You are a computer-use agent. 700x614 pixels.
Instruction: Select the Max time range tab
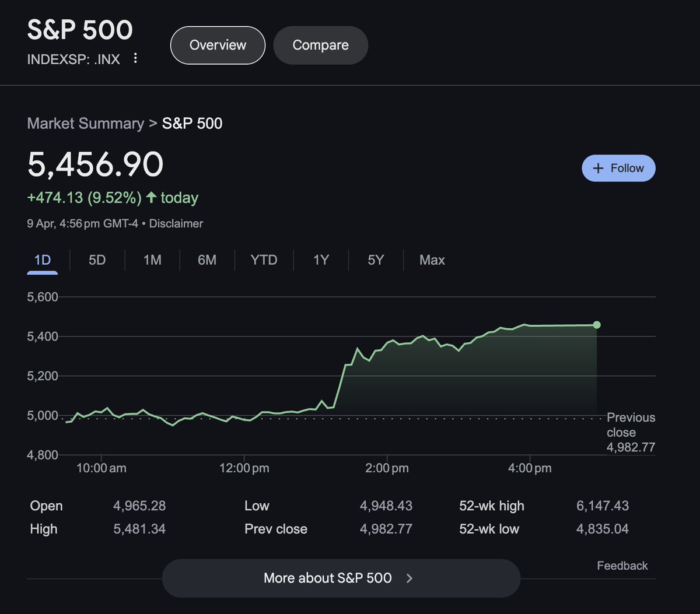[432, 260]
